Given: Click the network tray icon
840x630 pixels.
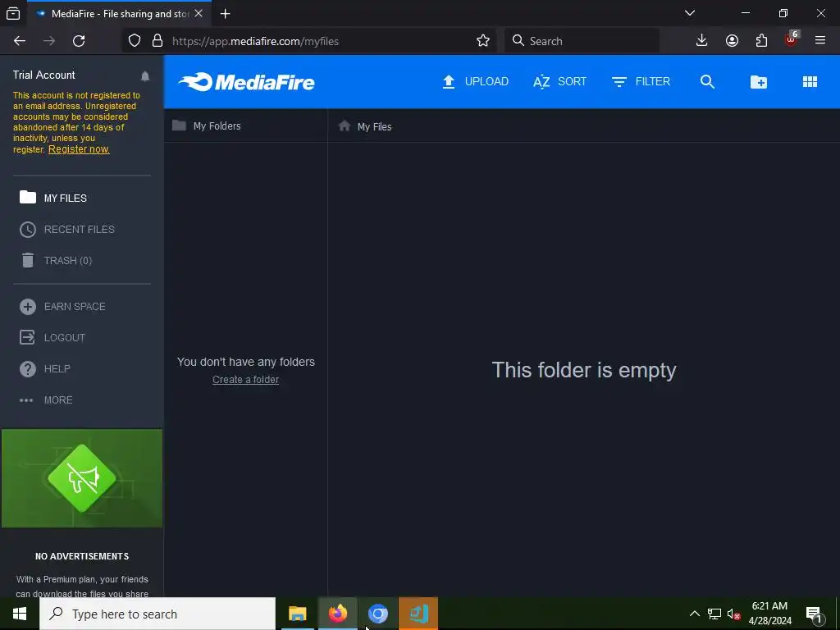Looking at the screenshot, I should 714,614.
